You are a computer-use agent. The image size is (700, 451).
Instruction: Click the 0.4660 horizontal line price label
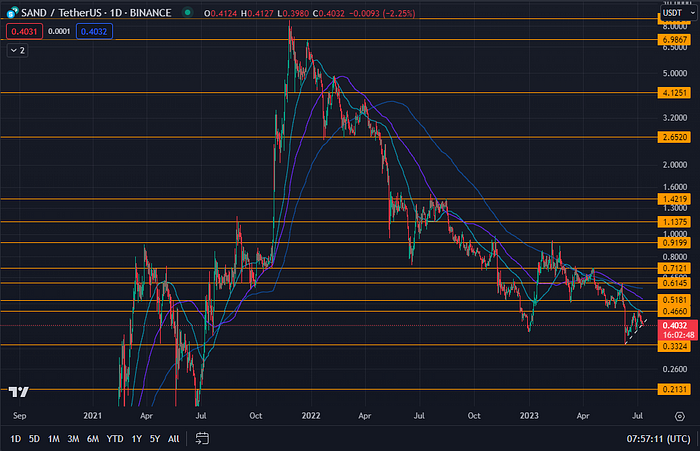(x=674, y=311)
